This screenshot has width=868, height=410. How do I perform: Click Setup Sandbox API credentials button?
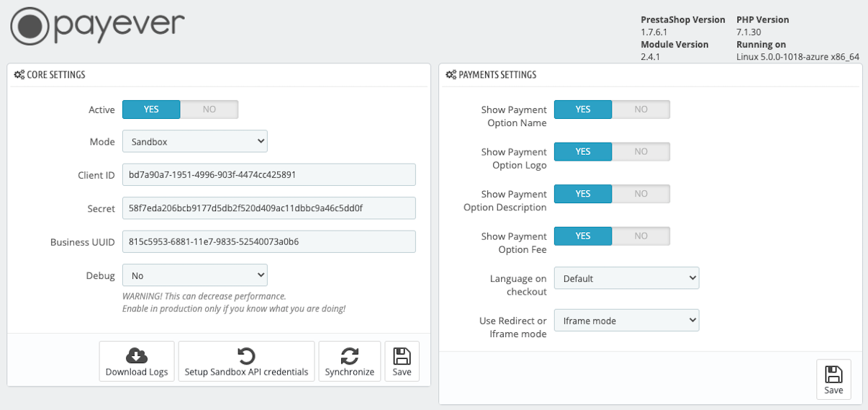tap(246, 361)
